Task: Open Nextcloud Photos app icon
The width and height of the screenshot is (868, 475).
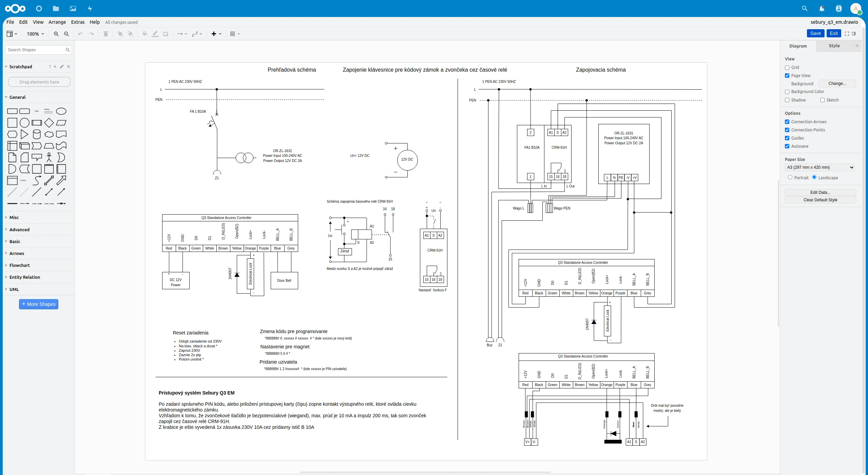Action: coord(73,8)
